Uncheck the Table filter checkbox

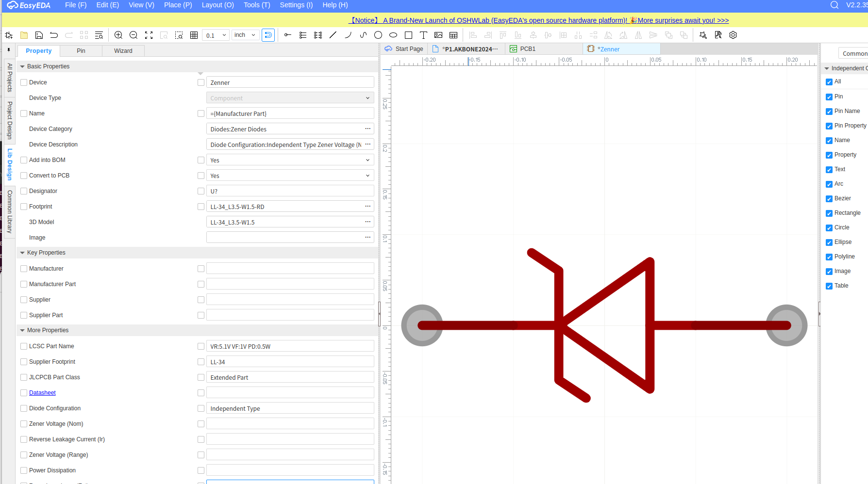[829, 286]
